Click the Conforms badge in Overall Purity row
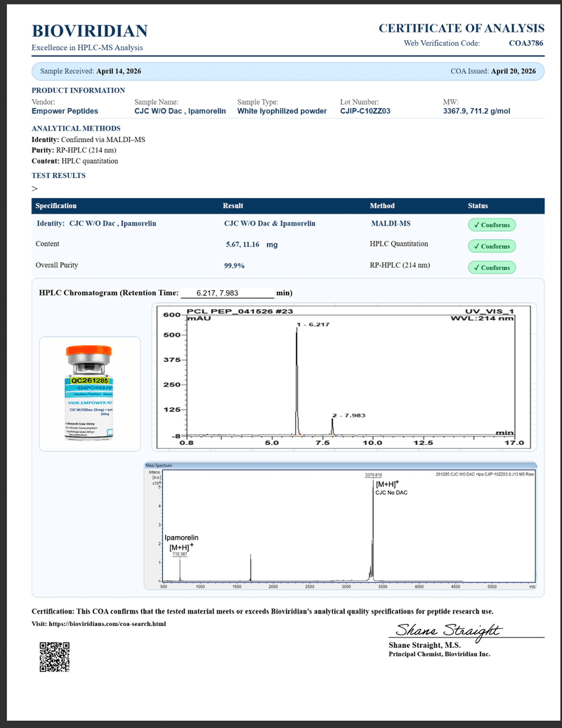562x728 pixels. point(492,268)
